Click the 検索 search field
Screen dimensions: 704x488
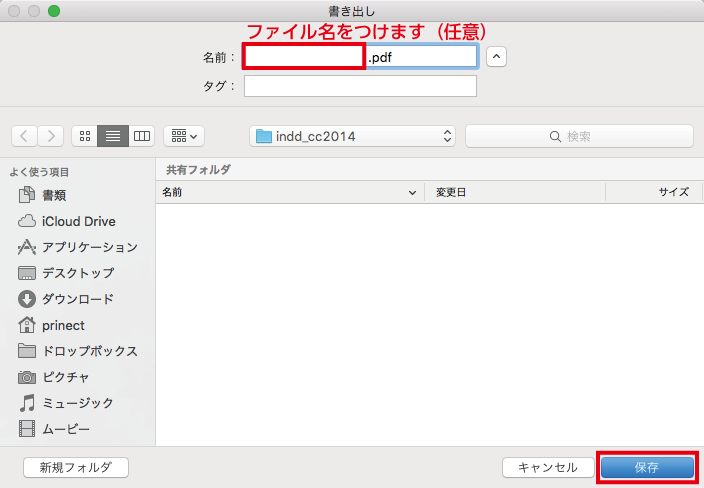579,136
